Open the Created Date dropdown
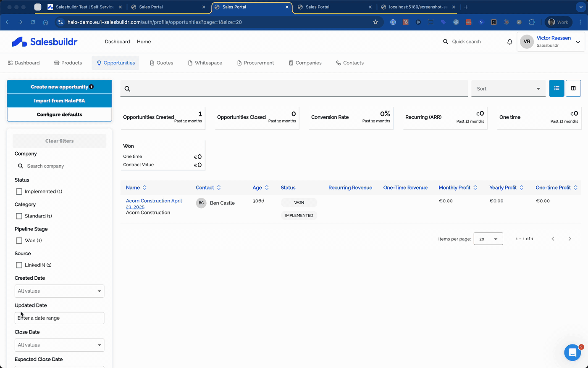Image resolution: width=588 pixels, height=368 pixels. [59, 291]
